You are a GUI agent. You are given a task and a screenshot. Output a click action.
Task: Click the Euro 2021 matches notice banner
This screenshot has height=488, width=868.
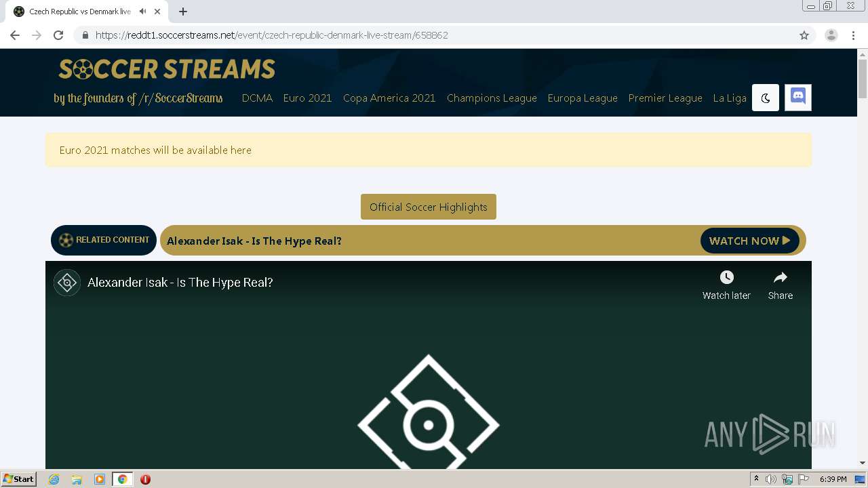429,150
